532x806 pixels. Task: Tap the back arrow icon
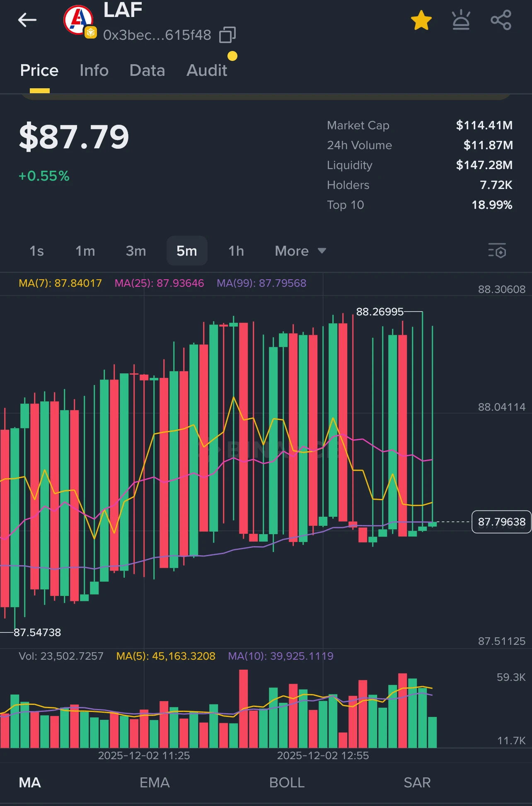point(27,20)
